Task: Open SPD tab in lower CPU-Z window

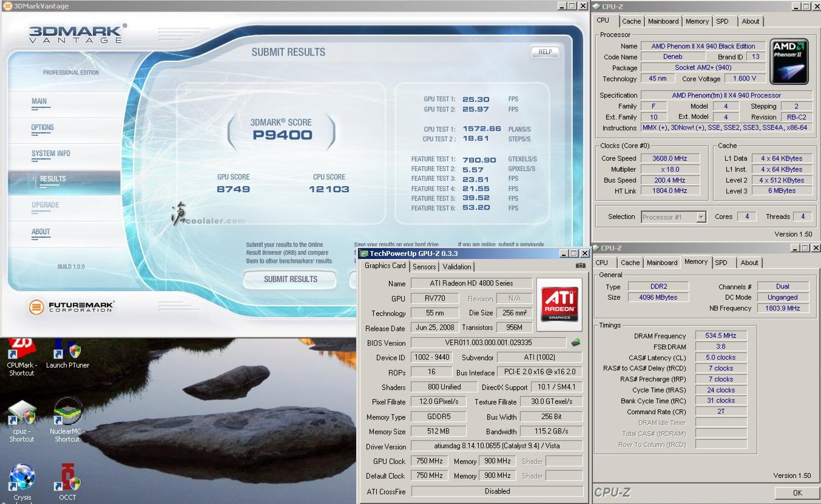Action: (x=721, y=263)
